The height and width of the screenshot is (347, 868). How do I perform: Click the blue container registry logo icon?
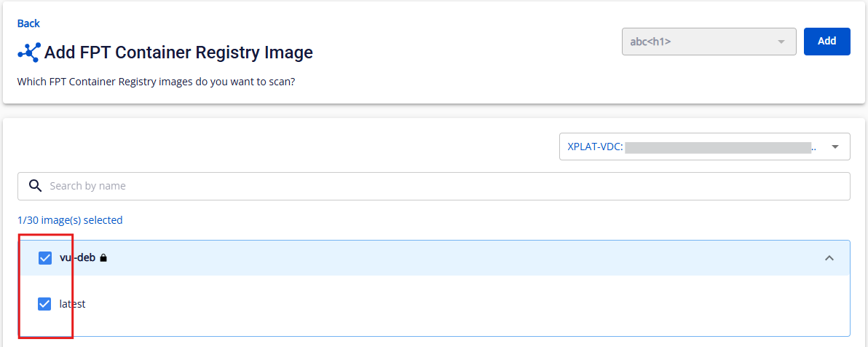pos(29,52)
